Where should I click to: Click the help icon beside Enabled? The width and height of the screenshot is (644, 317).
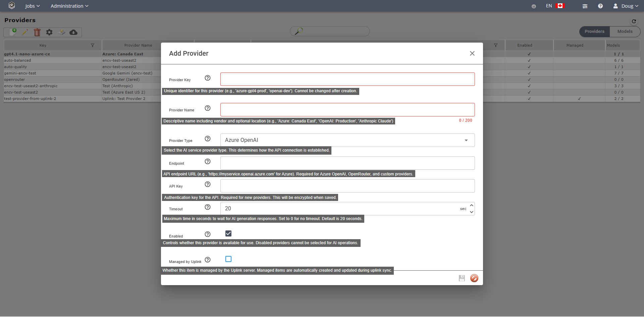click(x=208, y=234)
